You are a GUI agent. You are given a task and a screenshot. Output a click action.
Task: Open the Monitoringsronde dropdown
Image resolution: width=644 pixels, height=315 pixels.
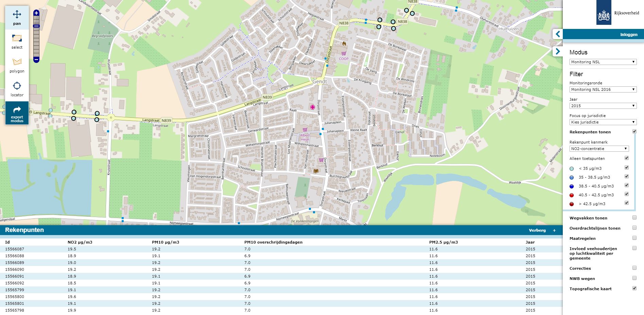pyautogui.click(x=603, y=89)
